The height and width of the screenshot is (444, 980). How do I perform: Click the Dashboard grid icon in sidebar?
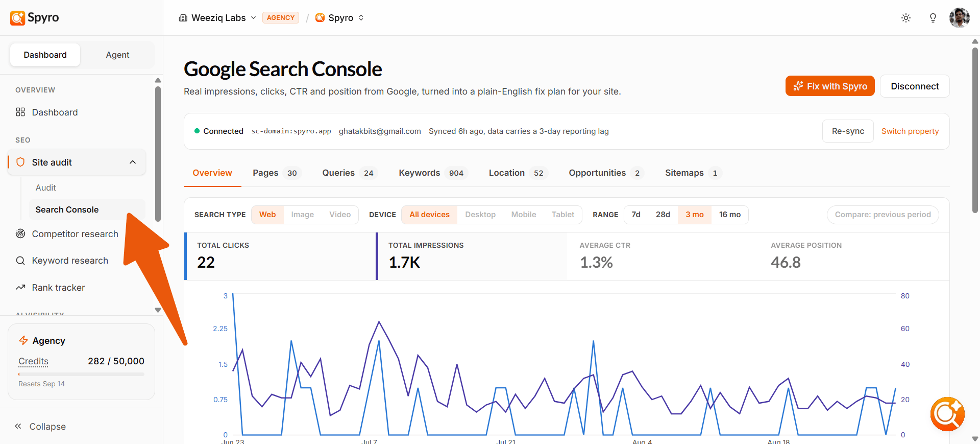20,112
